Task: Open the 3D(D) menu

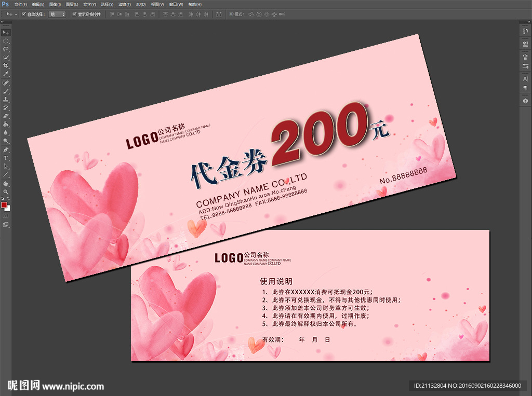Action: pos(141,4)
